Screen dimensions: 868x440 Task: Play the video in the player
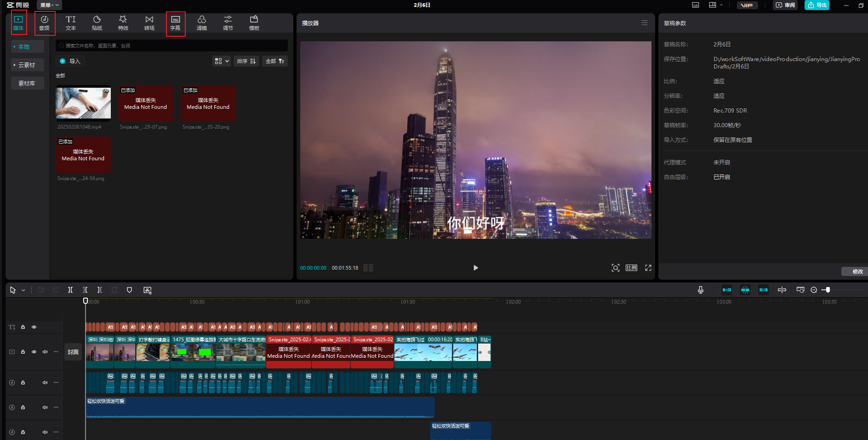pos(475,268)
